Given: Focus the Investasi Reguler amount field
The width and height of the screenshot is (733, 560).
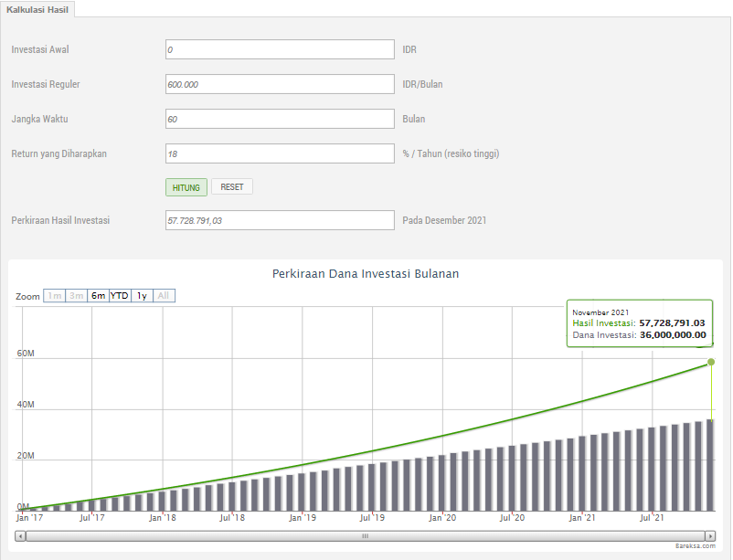Looking at the screenshot, I should [x=279, y=84].
